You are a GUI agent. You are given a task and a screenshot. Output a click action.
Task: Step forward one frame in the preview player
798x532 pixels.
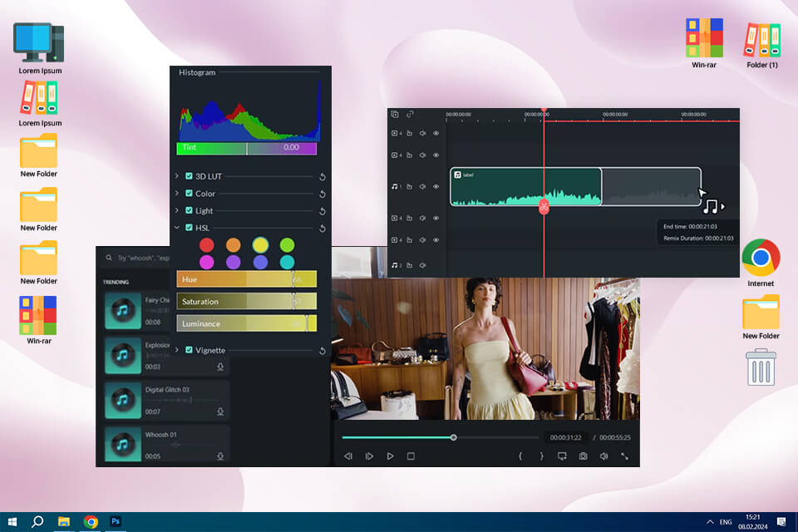pyautogui.click(x=369, y=456)
